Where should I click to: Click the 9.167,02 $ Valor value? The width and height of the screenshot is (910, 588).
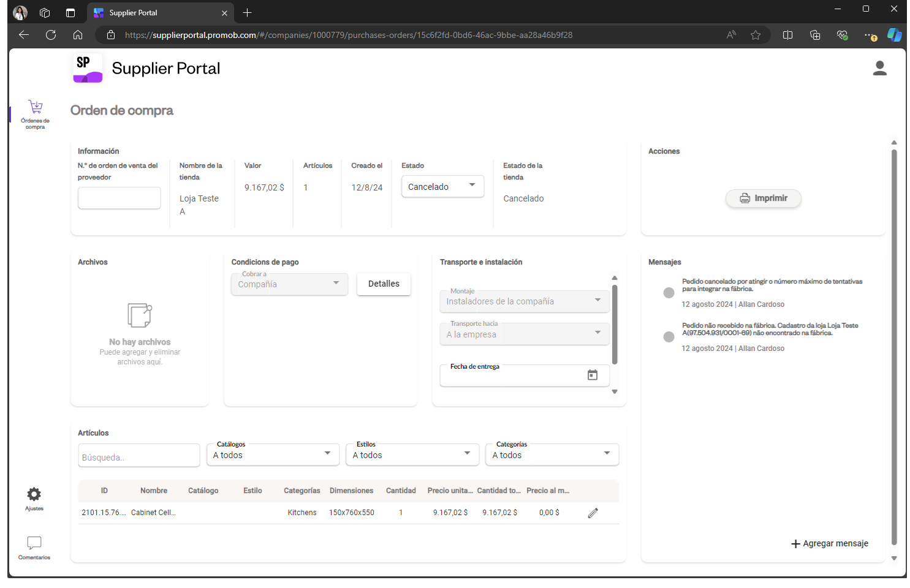pyautogui.click(x=264, y=187)
